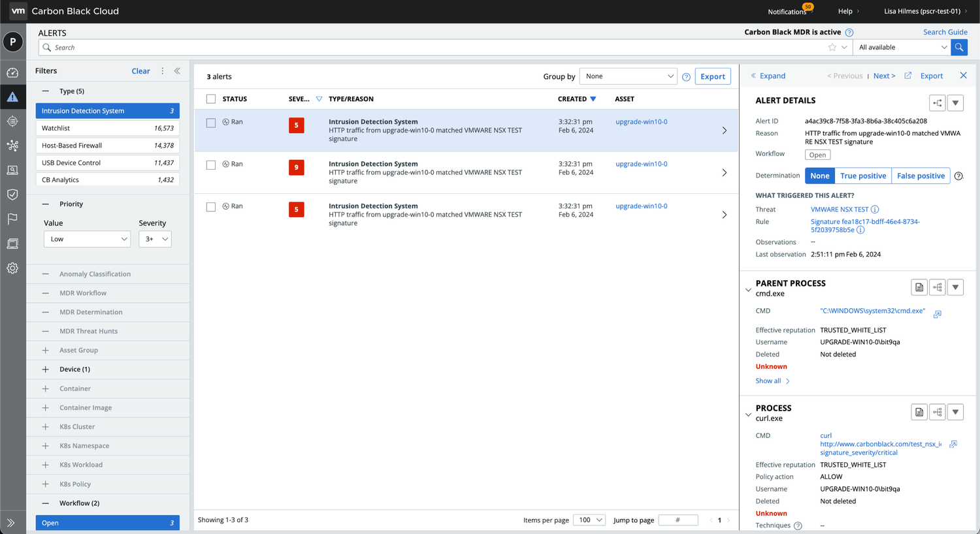The height and width of the screenshot is (534, 980).
Task: Open the curl.exe process tree icon
Action: (x=938, y=412)
